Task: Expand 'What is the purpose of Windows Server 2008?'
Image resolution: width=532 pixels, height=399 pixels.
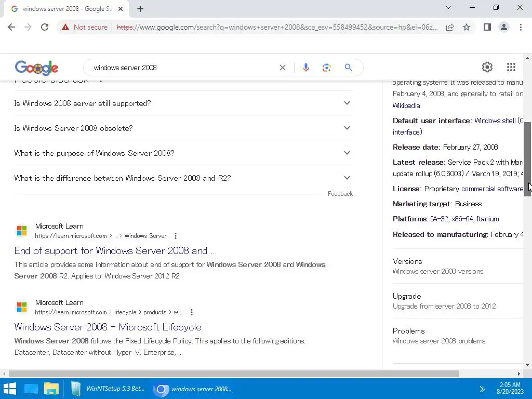Action: click(183, 153)
